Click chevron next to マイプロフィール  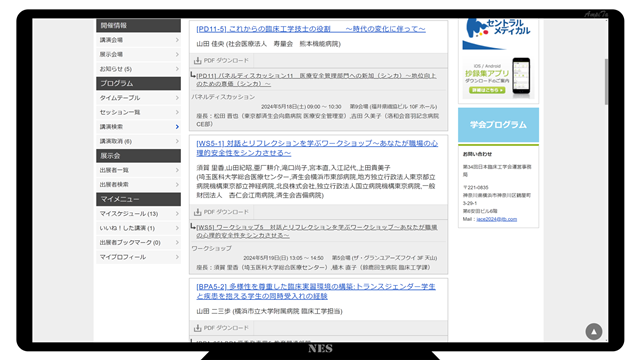(177, 257)
